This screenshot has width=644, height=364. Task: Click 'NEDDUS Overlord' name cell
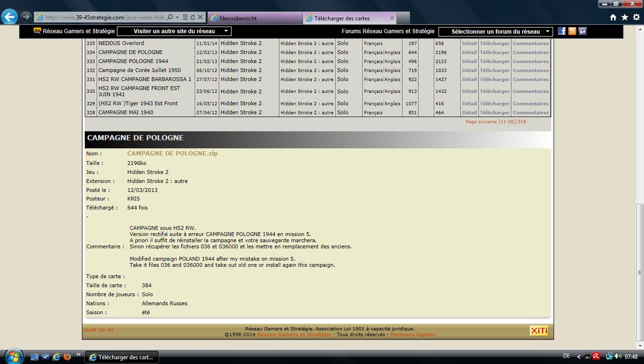121,43
